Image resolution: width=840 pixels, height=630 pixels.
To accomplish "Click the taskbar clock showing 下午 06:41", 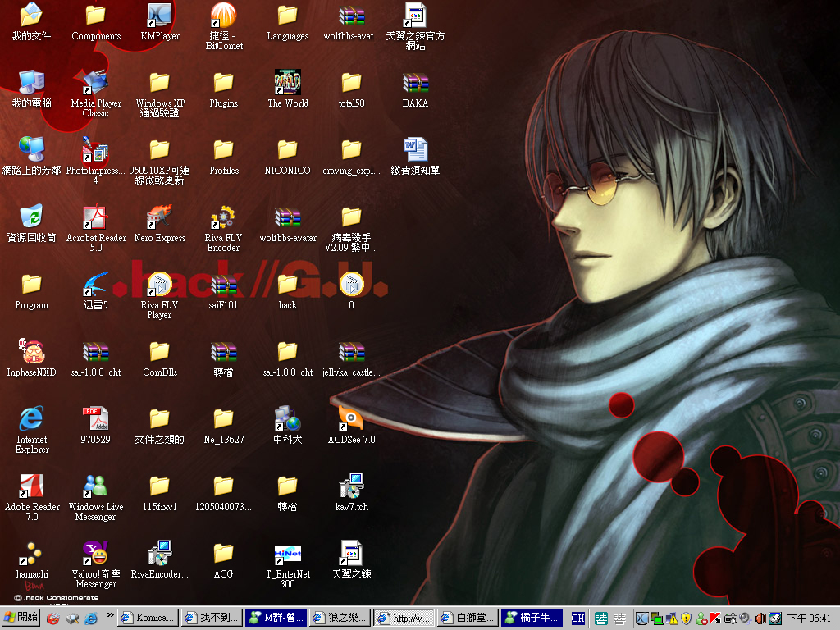I will (809, 619).
